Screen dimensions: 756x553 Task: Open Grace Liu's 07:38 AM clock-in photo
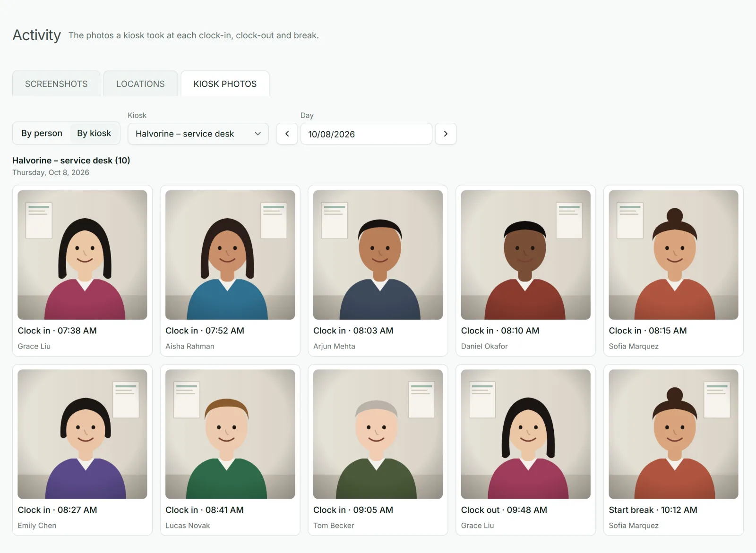(82, 255)
